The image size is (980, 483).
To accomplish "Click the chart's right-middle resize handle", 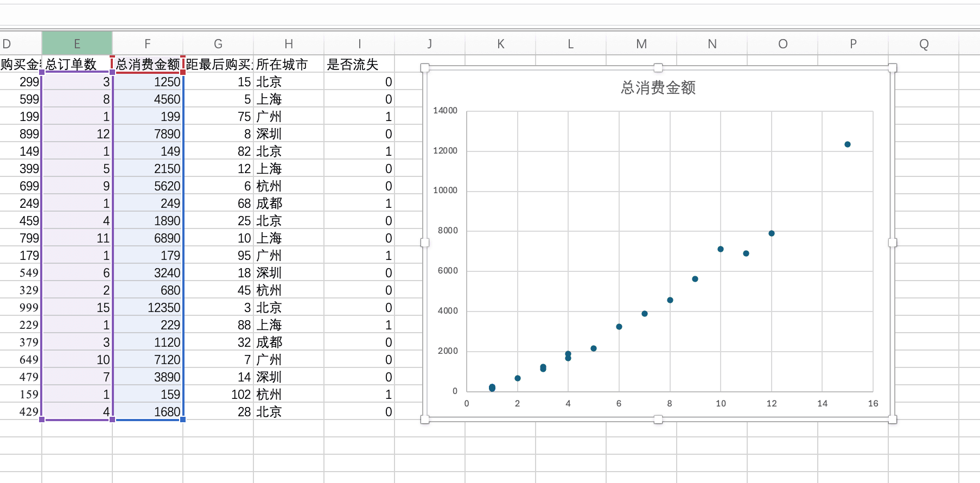I will click(x=892, y=243).
